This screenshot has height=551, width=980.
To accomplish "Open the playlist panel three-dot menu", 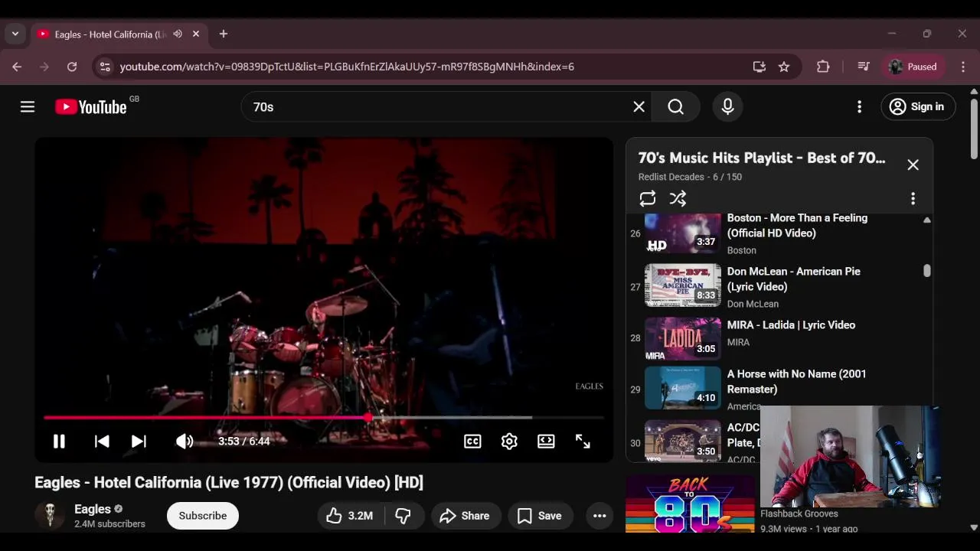I will coord(913,199).
